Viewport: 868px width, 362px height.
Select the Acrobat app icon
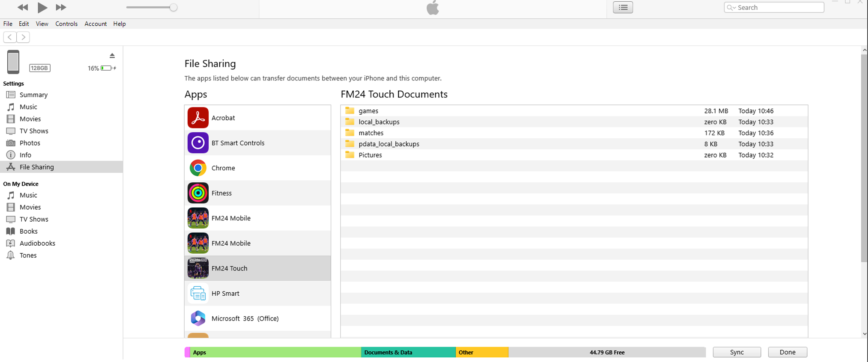pyautogui.click(x=198, y=118)
